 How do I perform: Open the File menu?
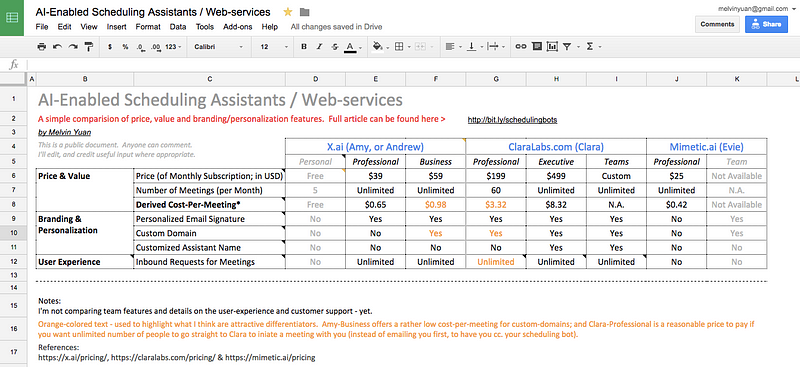(x=42, y=27)
